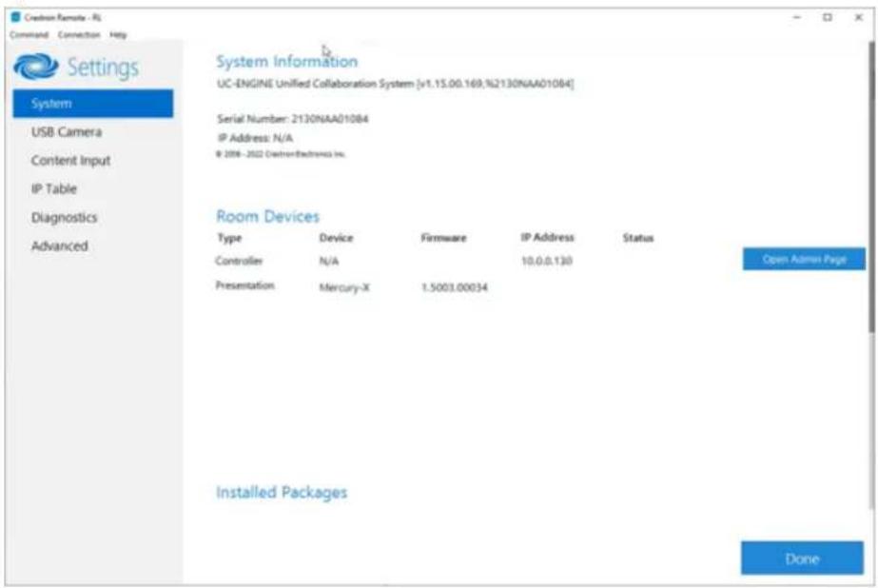Maximize the Crestron Remote window
Viewport: 878px width, 588px height.
[827, 17]
